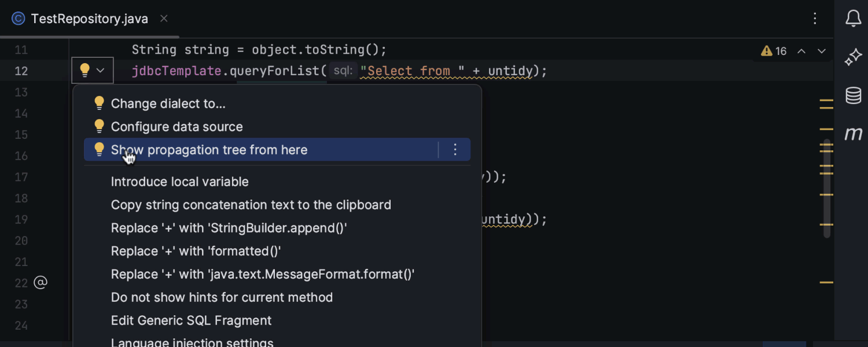
Task: Click the intention lightbulb on line 12
Action: point(84,71)
